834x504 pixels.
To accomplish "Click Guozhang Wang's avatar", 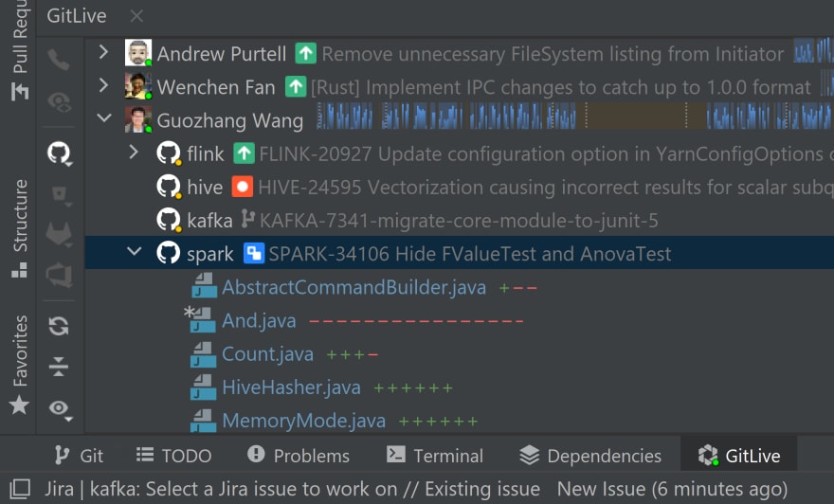I will point(138,119).
